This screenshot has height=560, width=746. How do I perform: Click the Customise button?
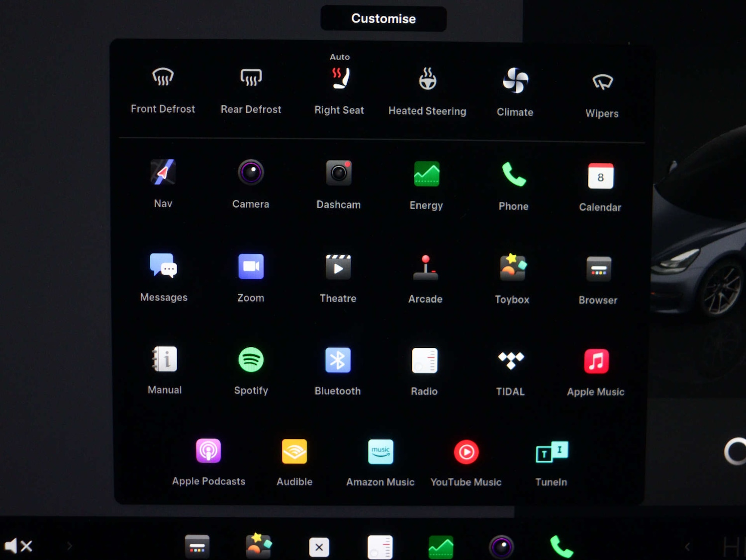[x=383, y=19]
